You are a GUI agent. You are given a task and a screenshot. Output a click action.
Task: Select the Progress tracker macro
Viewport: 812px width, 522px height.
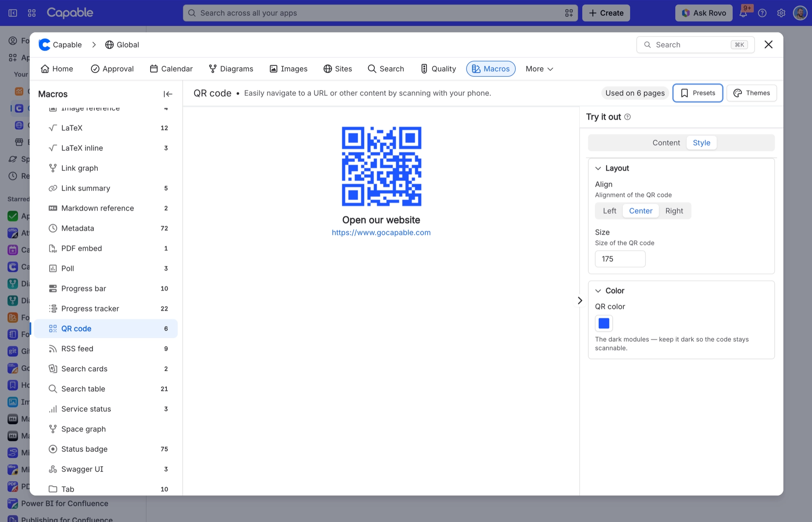[106, 308]
